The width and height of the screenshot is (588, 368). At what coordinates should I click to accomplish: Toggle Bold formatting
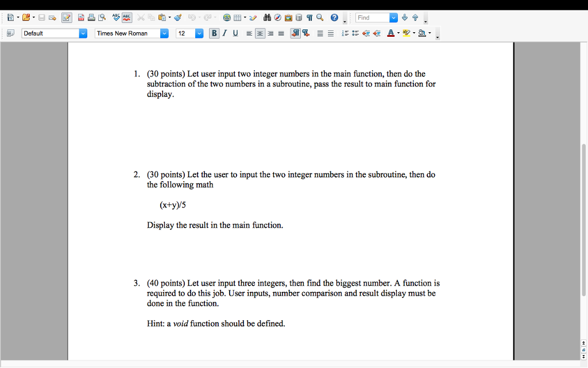point(214,33)
